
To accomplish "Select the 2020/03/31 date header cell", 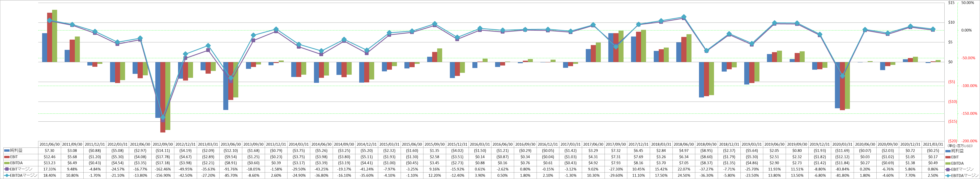I will [x=842, y=145].
